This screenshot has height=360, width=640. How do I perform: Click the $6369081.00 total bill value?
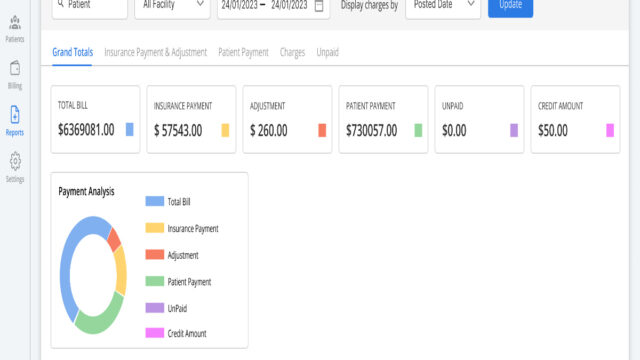click(86, 130)
